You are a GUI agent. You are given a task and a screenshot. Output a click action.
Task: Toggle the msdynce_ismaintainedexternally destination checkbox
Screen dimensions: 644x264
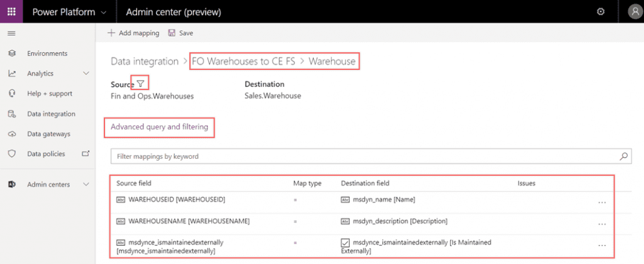click(x=345, y=243)
